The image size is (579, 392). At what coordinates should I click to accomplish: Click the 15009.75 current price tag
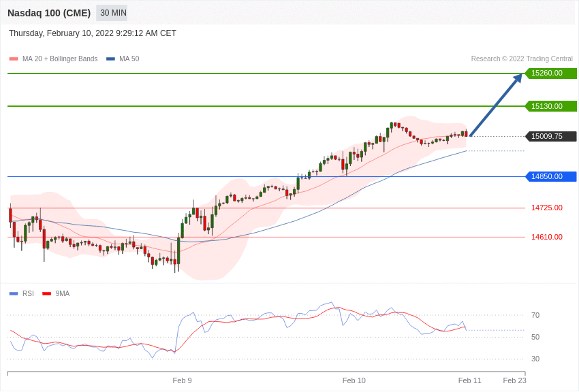click(550, 136)
